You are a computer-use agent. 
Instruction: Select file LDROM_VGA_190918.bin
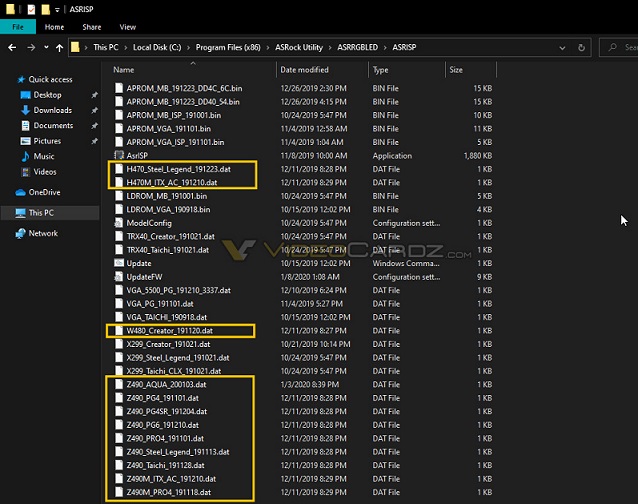(x=168, y=209)
